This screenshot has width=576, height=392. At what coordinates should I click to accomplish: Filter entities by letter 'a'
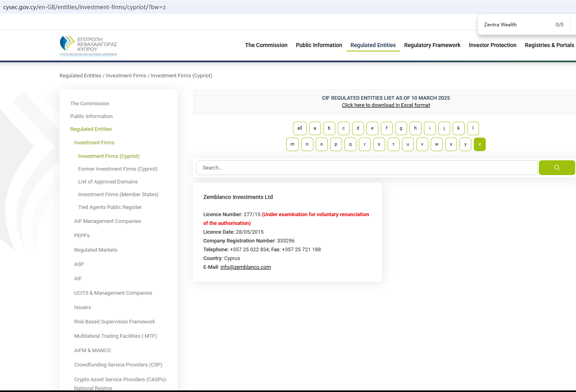[315, 128]
